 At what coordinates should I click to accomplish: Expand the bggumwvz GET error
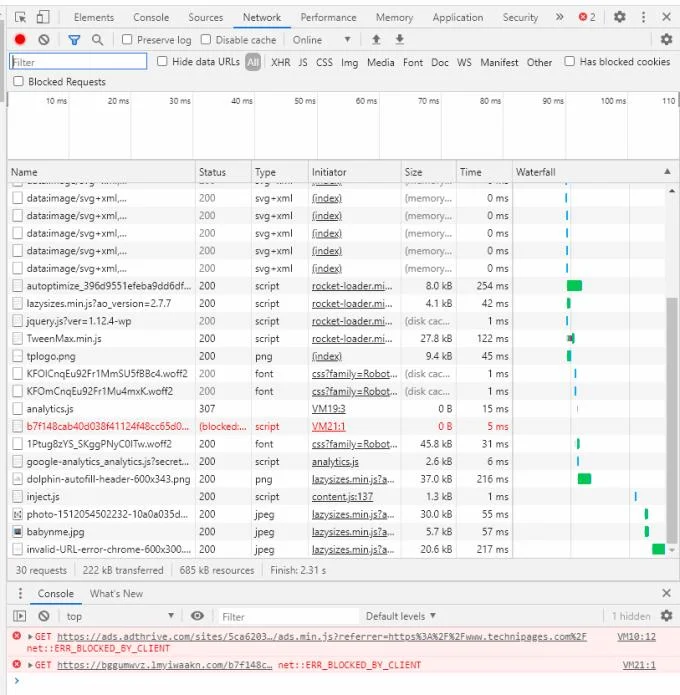[30, 665]
